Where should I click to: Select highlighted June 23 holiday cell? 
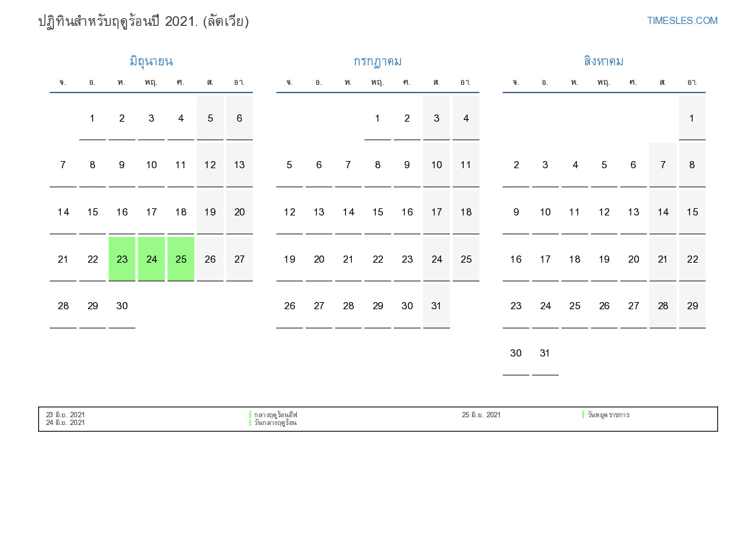tap(122, 259)
